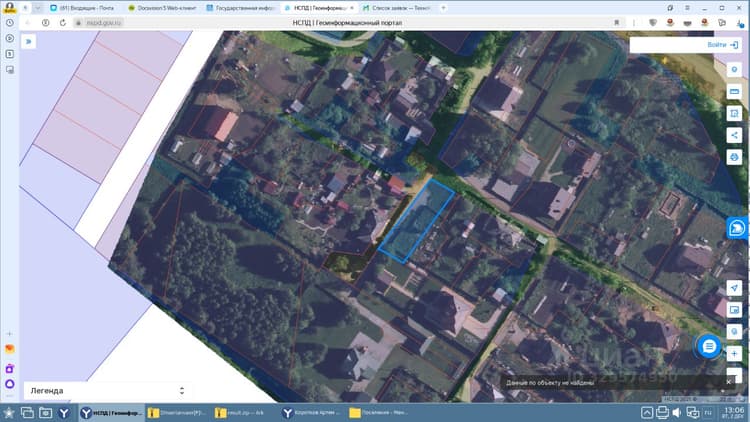Click the geolocation arrow icon
Screen dimensions: 750x422
click(x=734, y=288)
